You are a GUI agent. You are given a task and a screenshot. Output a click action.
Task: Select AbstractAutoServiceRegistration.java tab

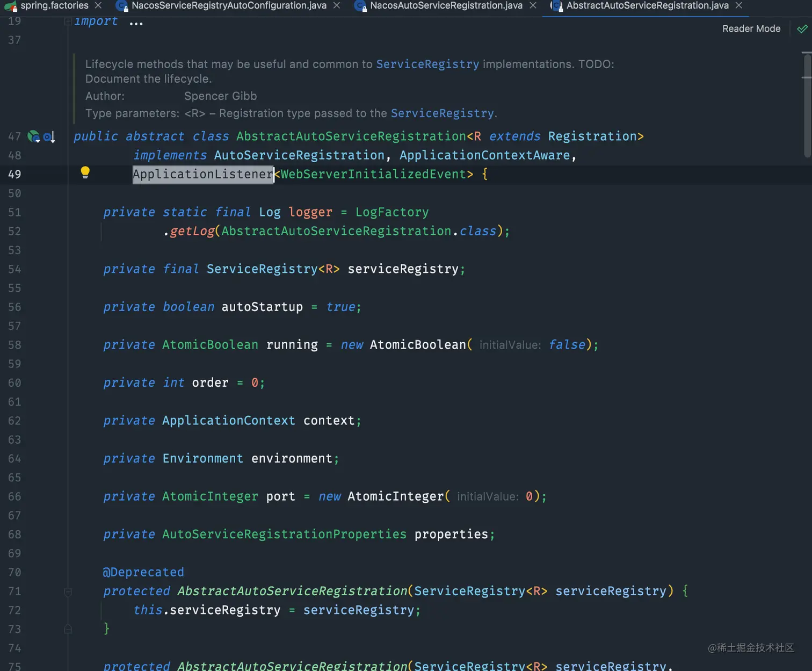(x=647, y=5)
